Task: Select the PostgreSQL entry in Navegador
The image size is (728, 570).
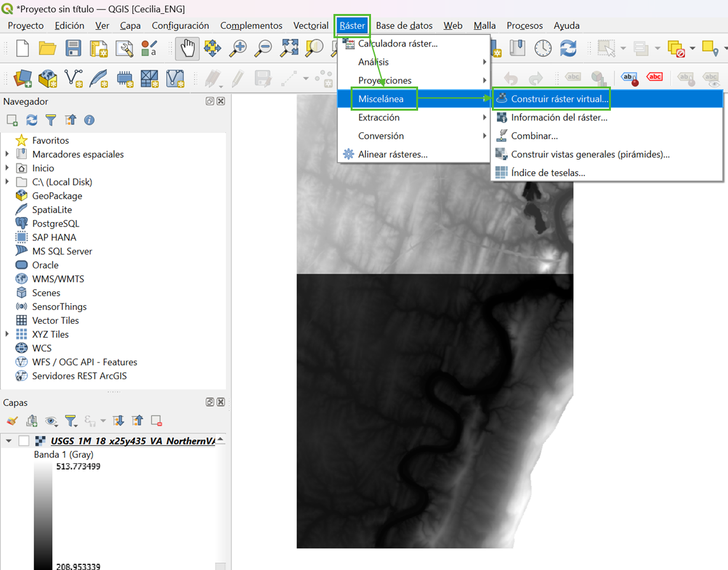Action: coord(56,224)
